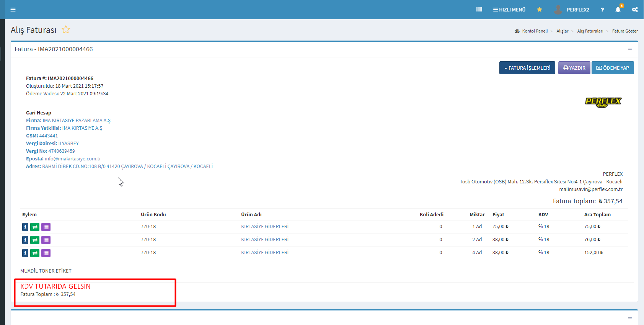644x325 pixels.
Task: Open the settings gears icon
Action: point(635,10)
